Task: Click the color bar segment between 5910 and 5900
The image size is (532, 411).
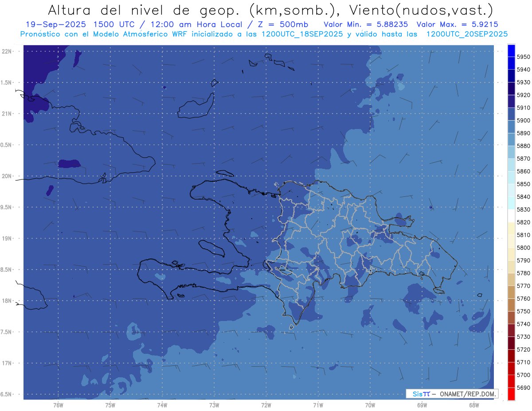Action: tap(511, 114)
